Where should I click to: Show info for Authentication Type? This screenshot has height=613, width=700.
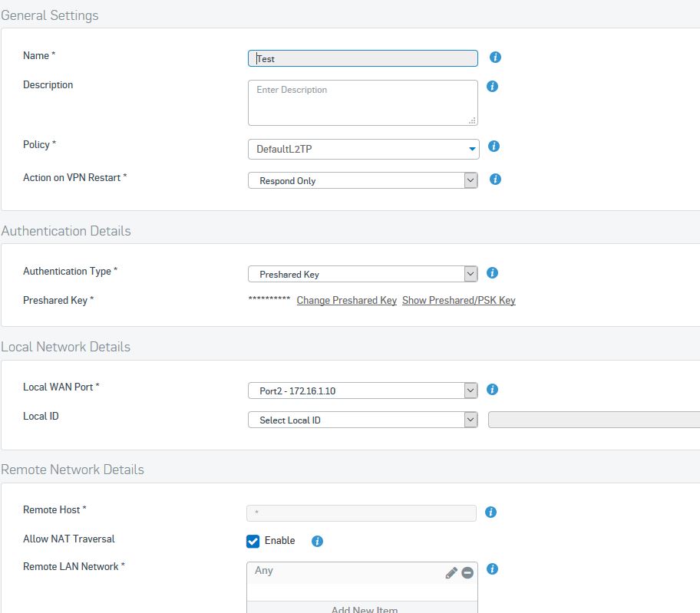click(492, 272)
